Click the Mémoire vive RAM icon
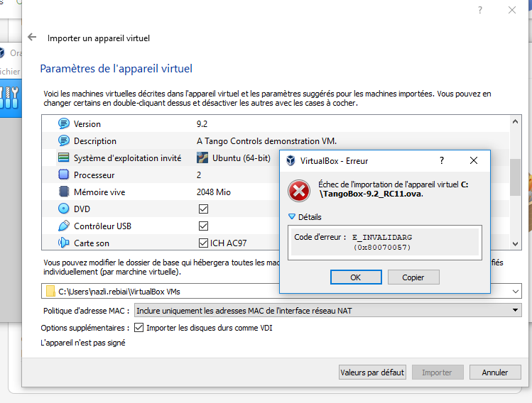The height and width of the screenshot is (403, 532). click(x=63, y=192)
